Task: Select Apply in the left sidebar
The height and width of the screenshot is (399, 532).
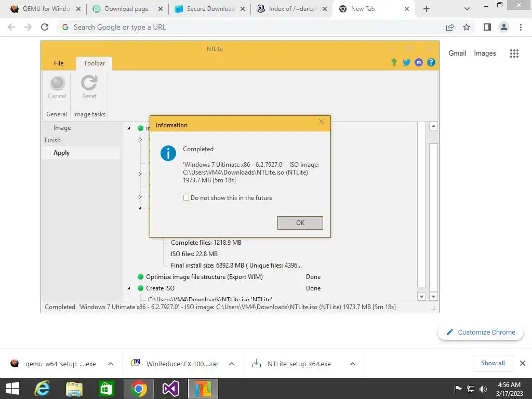Action: [x=61, y=153]
